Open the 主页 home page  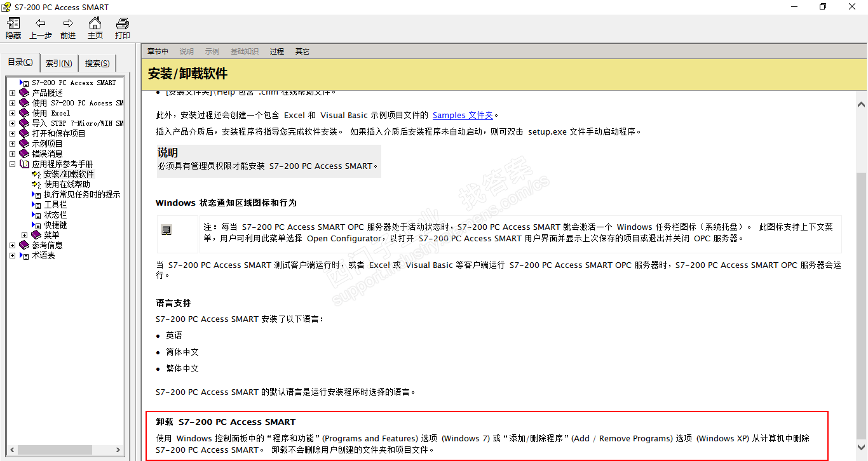[x=95, y=29]
